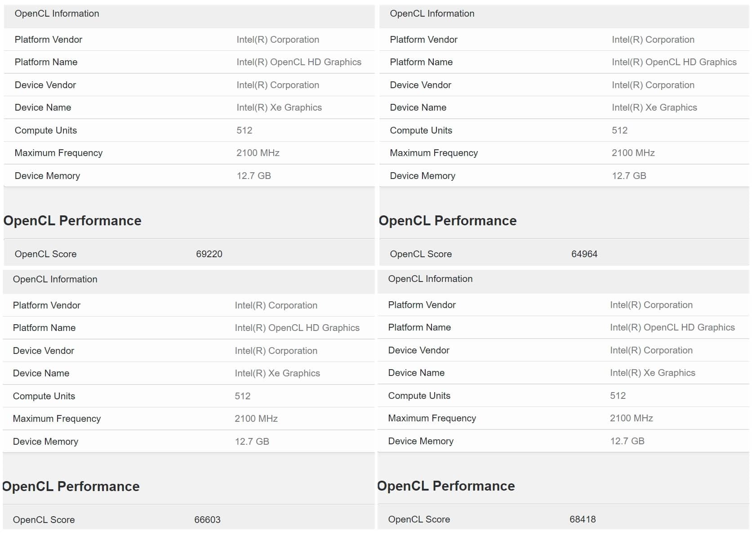Viewport: 756px width, 536px height.
Task: Click the OpenCL score value 68418
Action: [x=583, y=519]
